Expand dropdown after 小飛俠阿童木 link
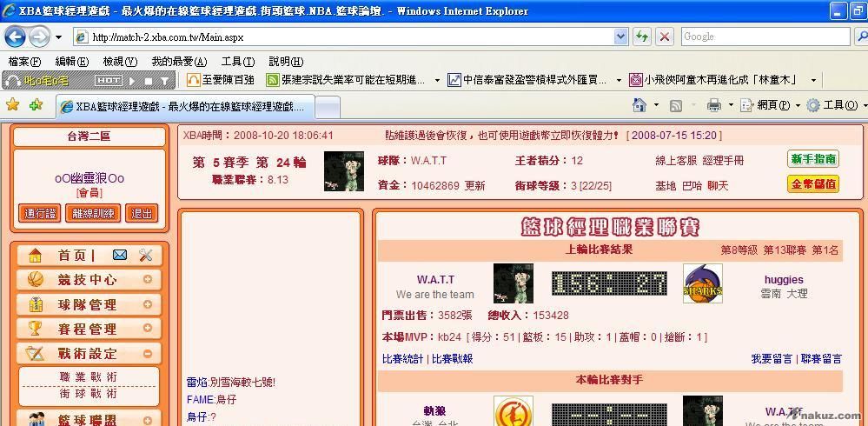Image resolution: width=868 pixels, height=426 pixels. [813, 80]
